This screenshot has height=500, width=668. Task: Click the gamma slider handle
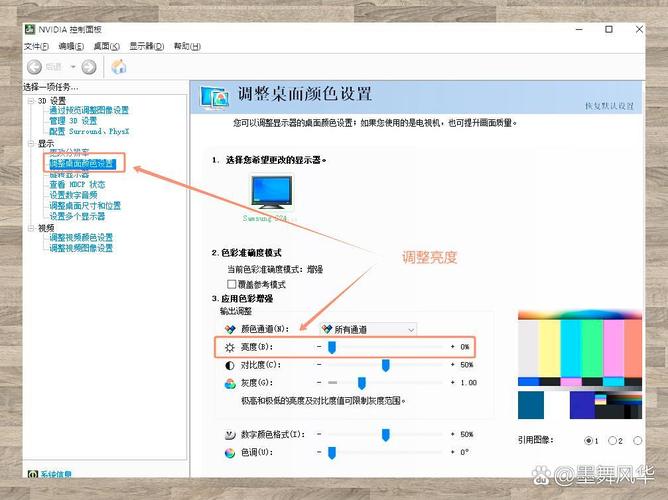pyautogui.click(x=362, y=383)
